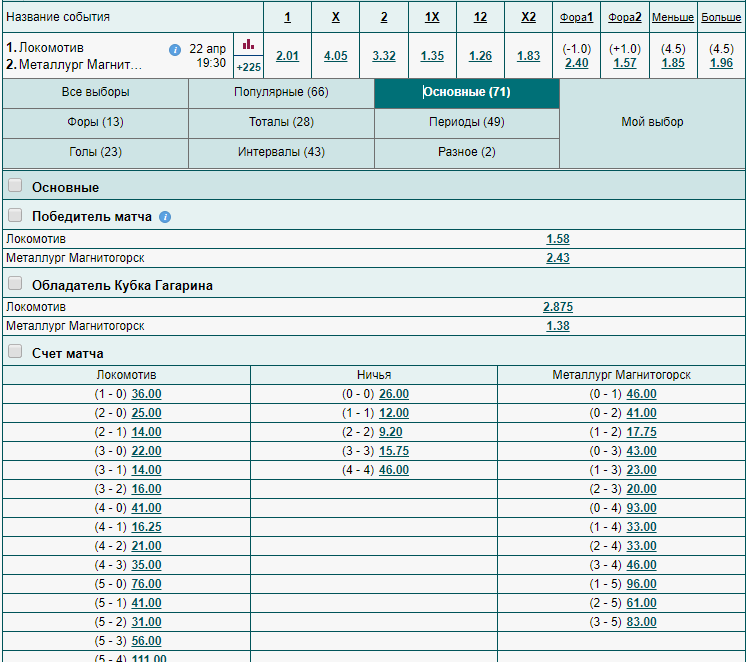Select X2 odds 1.83
746x662 pixels.
528,56
